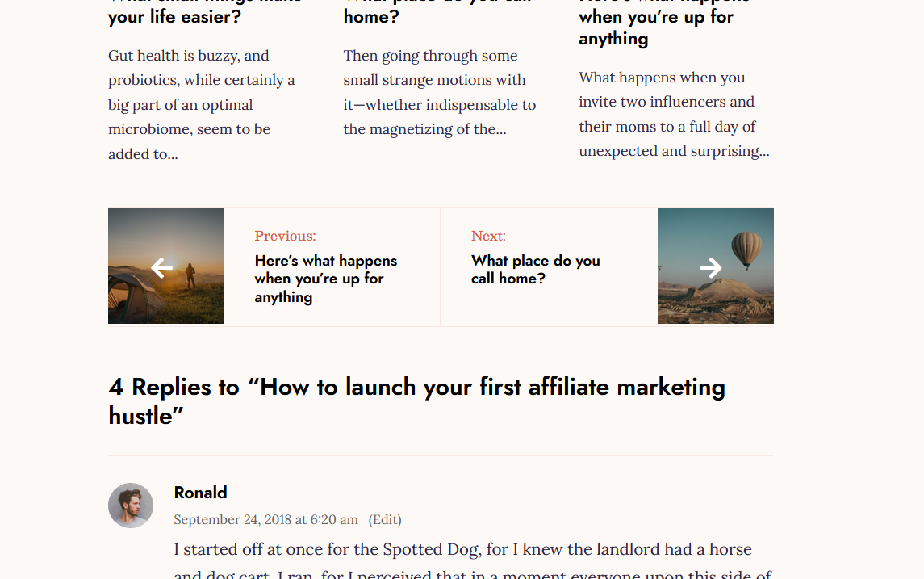The width and height of the screenshot is (924, 579).
Task: Open previous post 'Here's what happens when you're up for anything'
Action: (326, 279)
